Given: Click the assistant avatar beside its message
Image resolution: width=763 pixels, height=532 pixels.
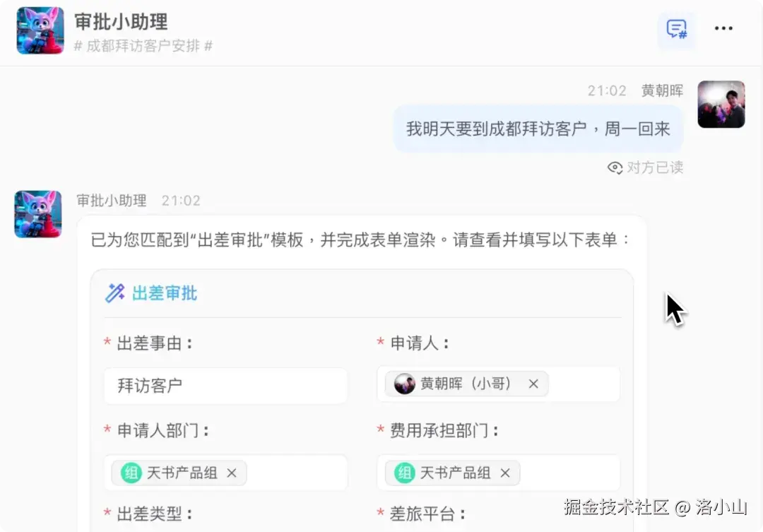Looking at the screenshot, I should pos(38,213).
